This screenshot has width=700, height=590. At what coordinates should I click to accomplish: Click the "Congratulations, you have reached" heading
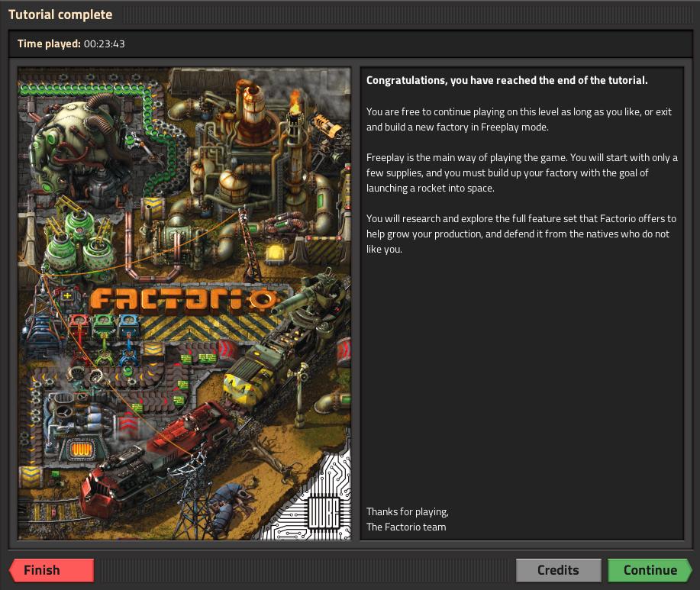(x=507, y=80)
